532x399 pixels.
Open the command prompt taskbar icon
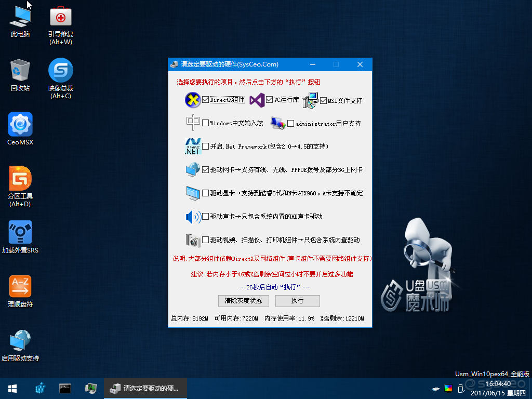65,389
